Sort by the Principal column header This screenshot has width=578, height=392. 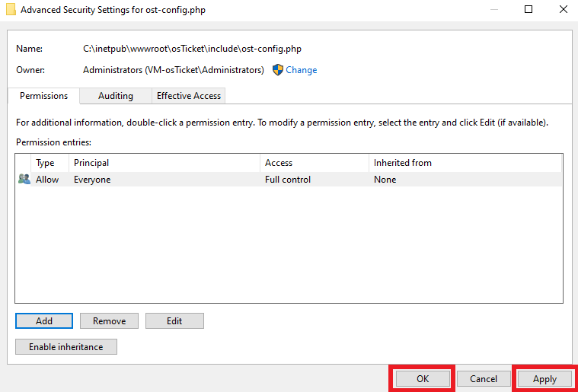(164, 163)
